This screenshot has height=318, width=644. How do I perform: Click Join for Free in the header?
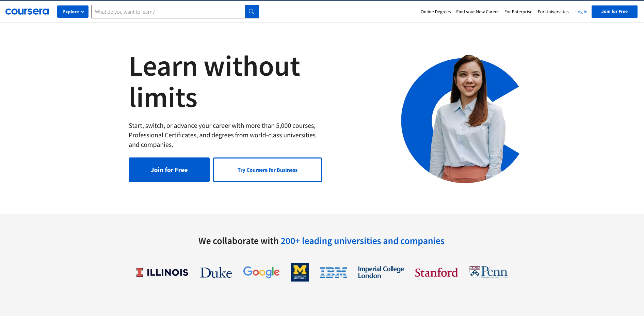coord(614,12)
